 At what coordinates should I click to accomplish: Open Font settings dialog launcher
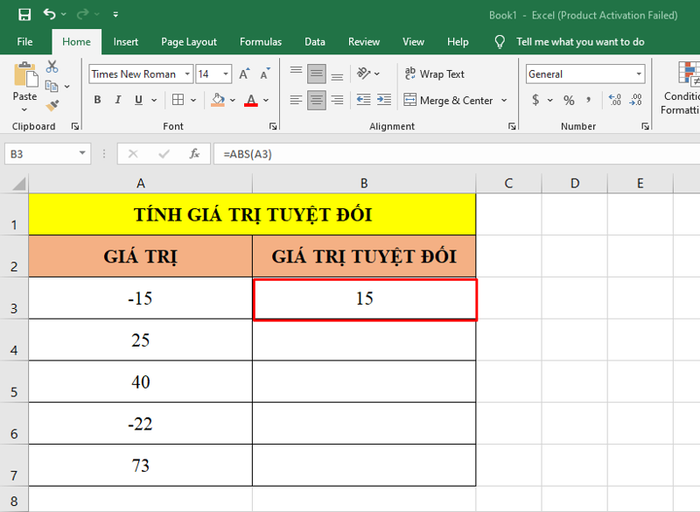273,127
